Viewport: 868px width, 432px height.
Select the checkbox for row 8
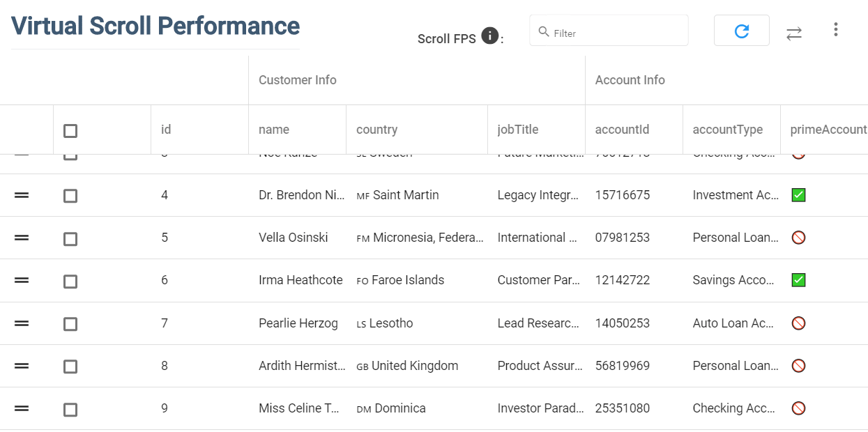(x=70, y=367)
